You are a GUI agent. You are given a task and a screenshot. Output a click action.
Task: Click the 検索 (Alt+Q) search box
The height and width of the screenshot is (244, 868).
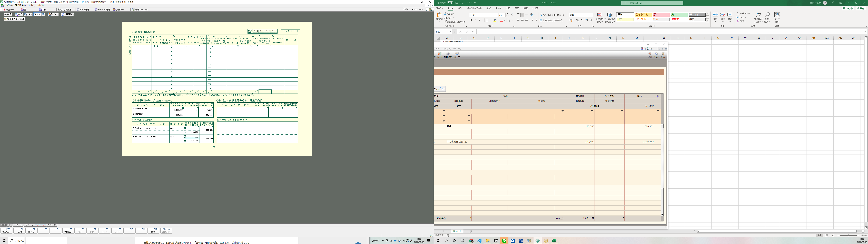(652, 3)
